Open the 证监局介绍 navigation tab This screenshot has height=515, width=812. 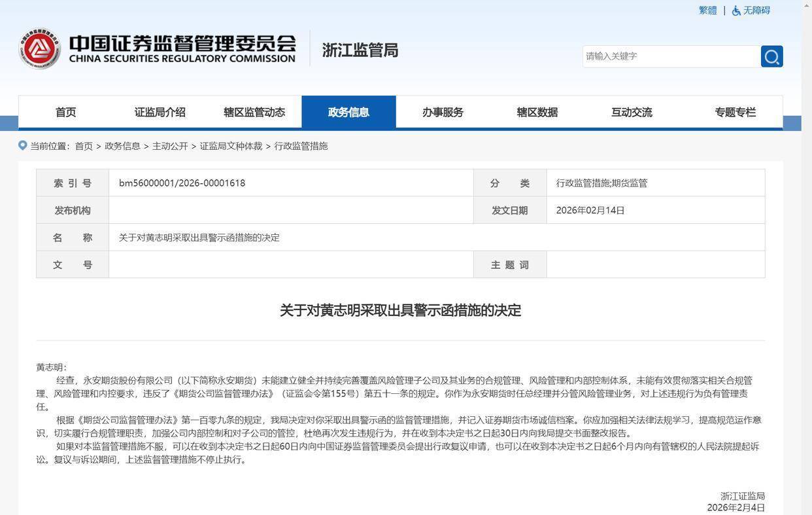pos(160,112)
